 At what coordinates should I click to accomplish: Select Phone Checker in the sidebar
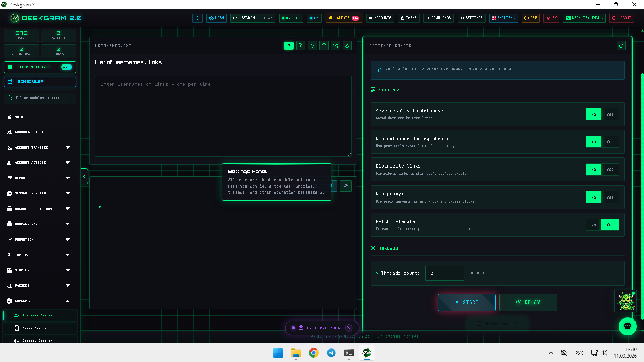click(40, 328)
